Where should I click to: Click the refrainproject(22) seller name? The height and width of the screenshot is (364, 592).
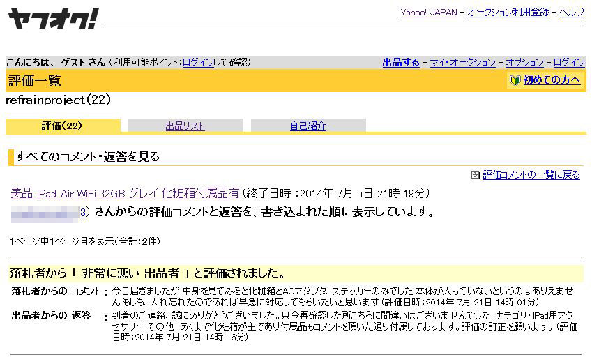point(58,100)
